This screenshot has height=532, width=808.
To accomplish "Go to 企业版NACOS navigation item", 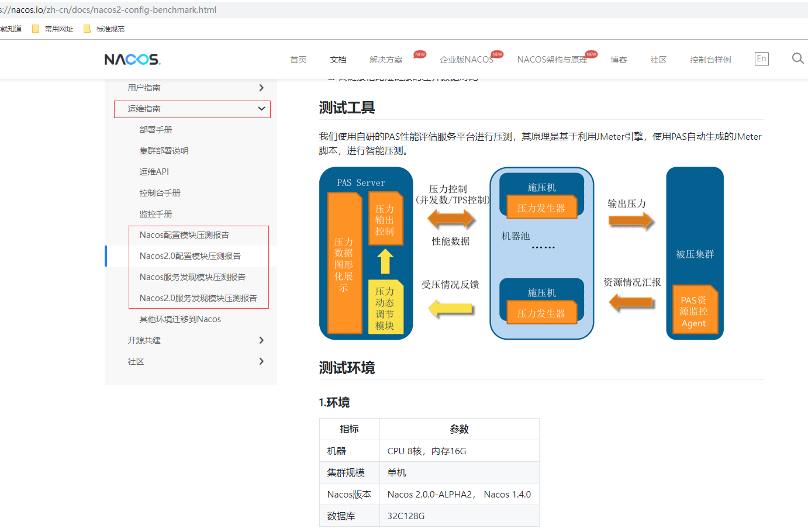I will 467,60.
